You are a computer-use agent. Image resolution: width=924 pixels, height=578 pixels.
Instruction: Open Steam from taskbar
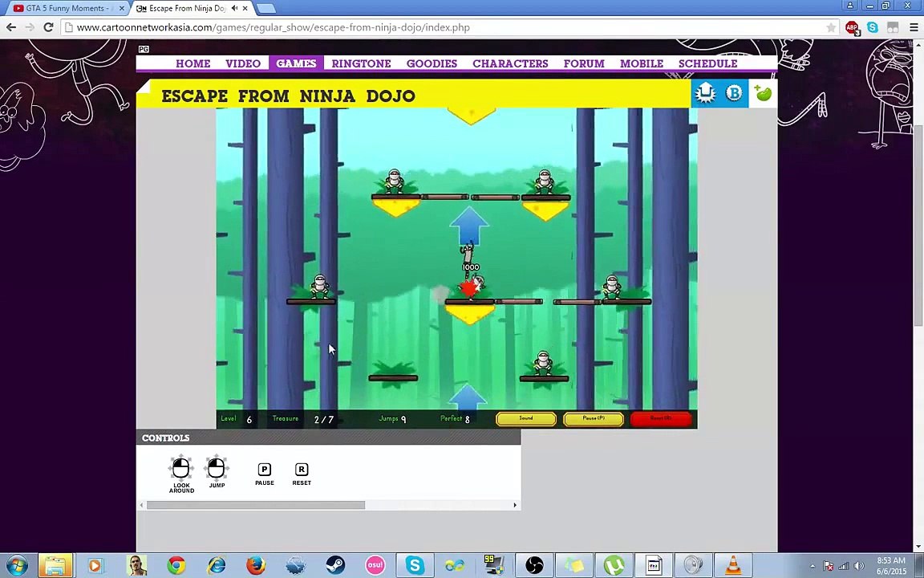(x=335, y=566)
